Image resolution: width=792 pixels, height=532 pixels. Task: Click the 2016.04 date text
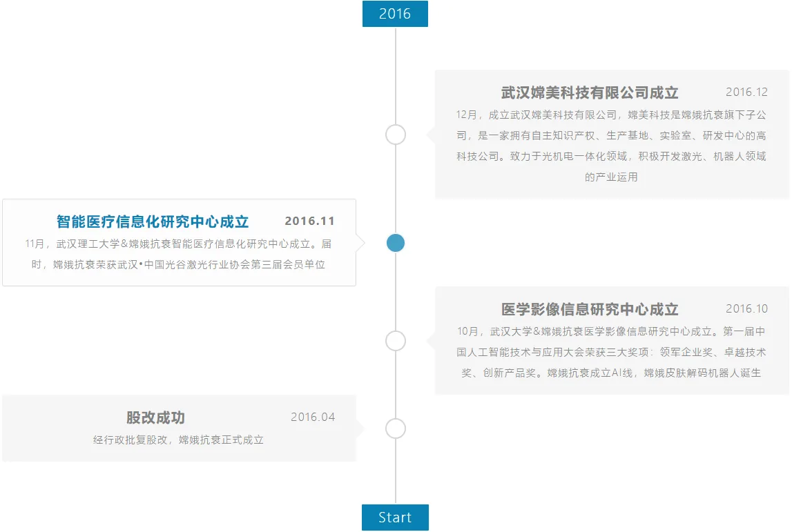point(313,417)
